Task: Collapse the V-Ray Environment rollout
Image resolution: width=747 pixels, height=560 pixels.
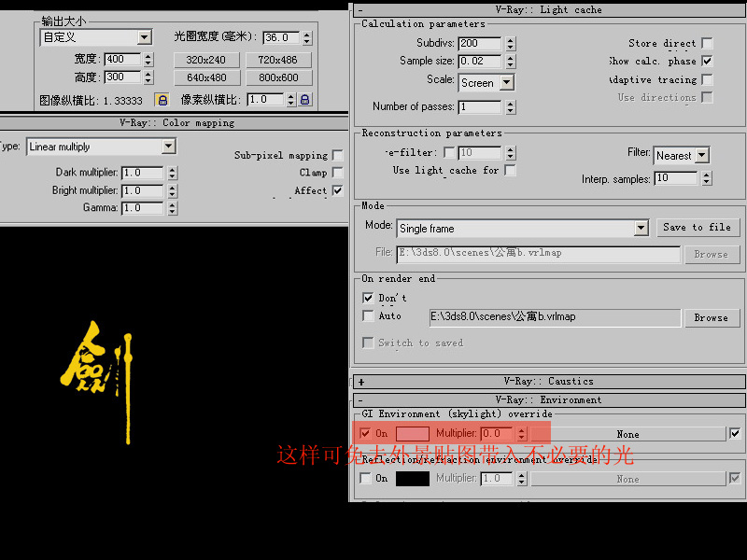Action: coord(361,400)
